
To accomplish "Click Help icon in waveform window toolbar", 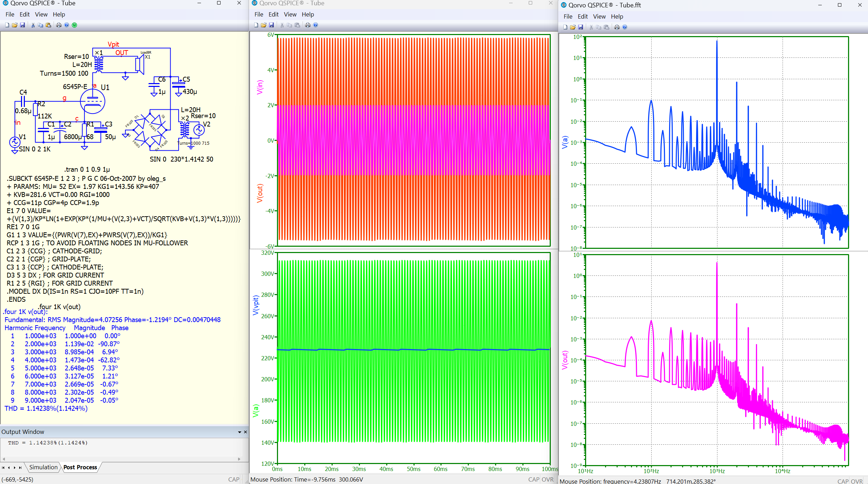I will [x=315, y=25].
